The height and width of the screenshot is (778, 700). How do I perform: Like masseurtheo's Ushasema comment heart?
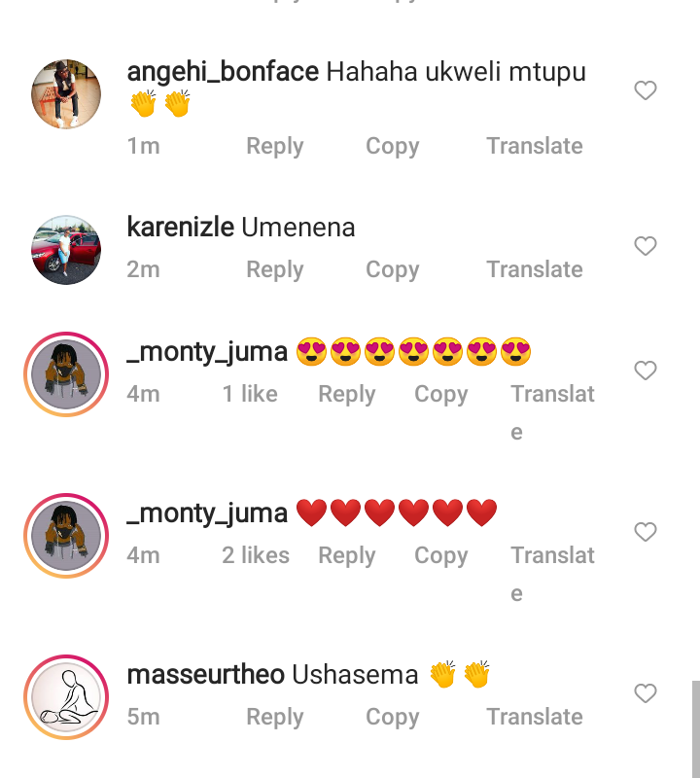point(645,693)
